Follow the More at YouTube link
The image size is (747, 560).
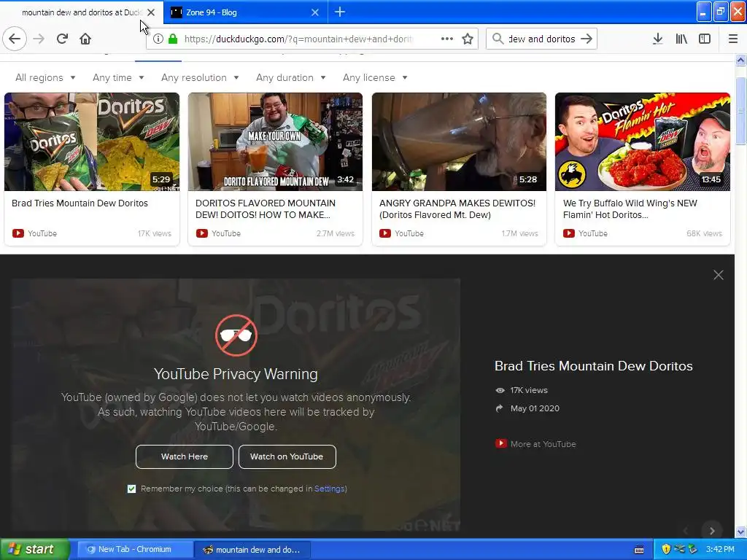pyautogui.click(x=543, y=444)
